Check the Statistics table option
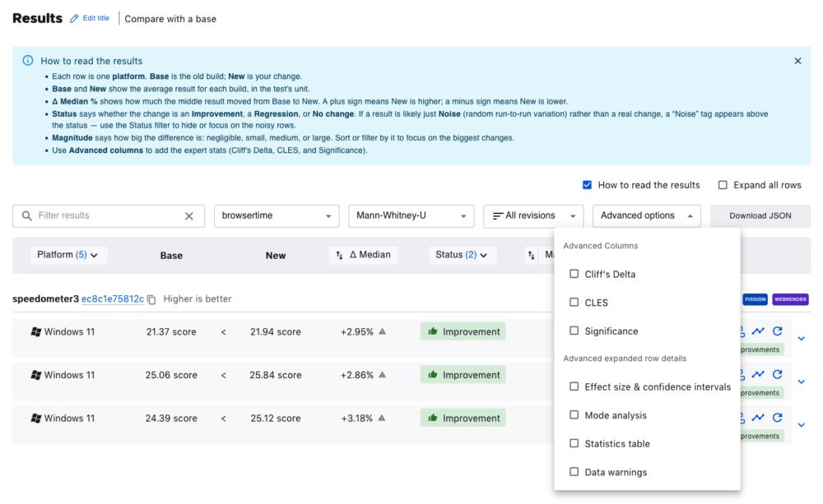The image size is (823, 504). pyautogui.click(x=574, y=443)
